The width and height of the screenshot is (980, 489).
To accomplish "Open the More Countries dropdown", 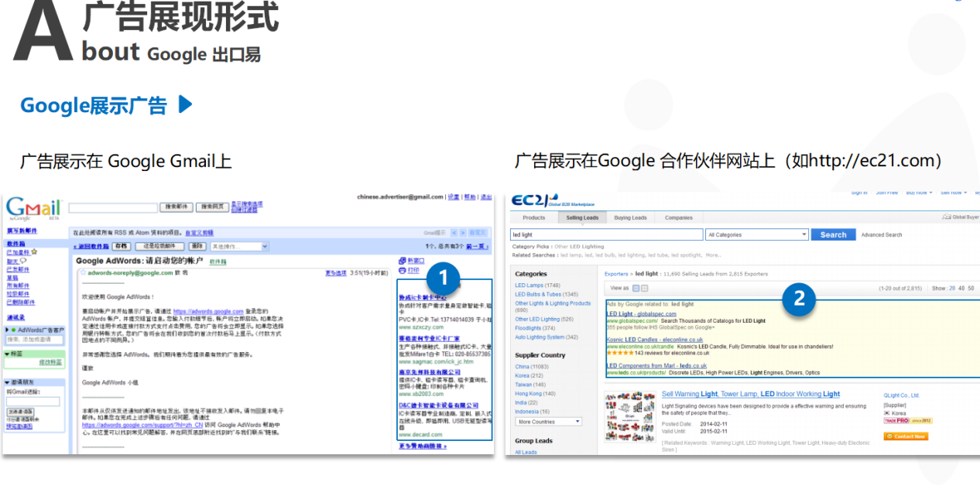I will [x=548, y=422].
